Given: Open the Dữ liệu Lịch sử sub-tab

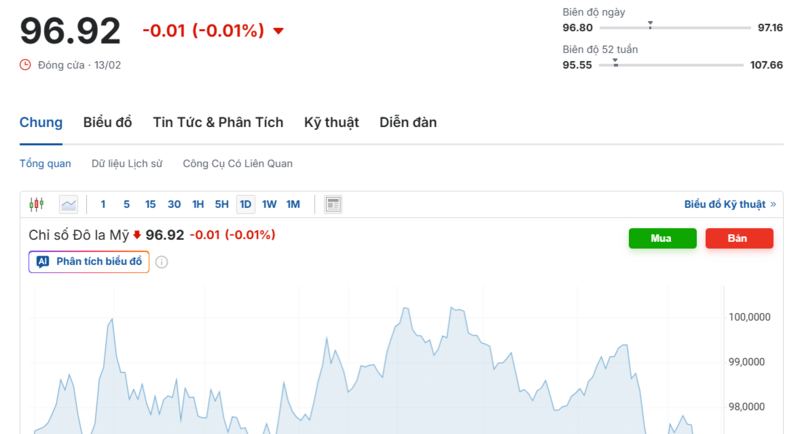Looking at the screenshot, I should [x=126, y=163].
